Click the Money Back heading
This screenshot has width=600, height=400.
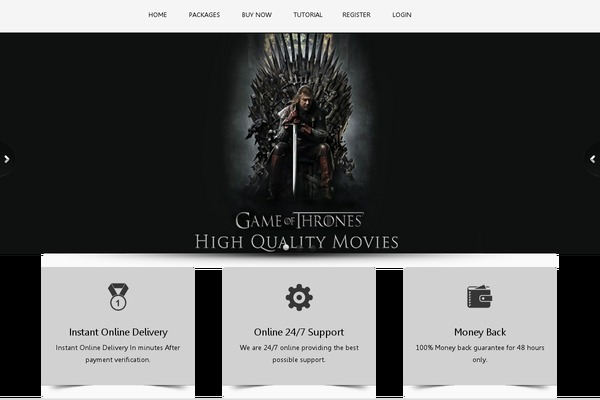tap(480, 332)
